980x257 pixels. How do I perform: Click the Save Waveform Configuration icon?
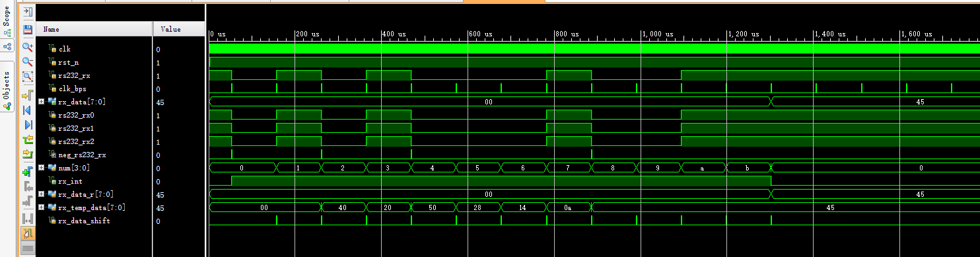(x=28, y=30)
